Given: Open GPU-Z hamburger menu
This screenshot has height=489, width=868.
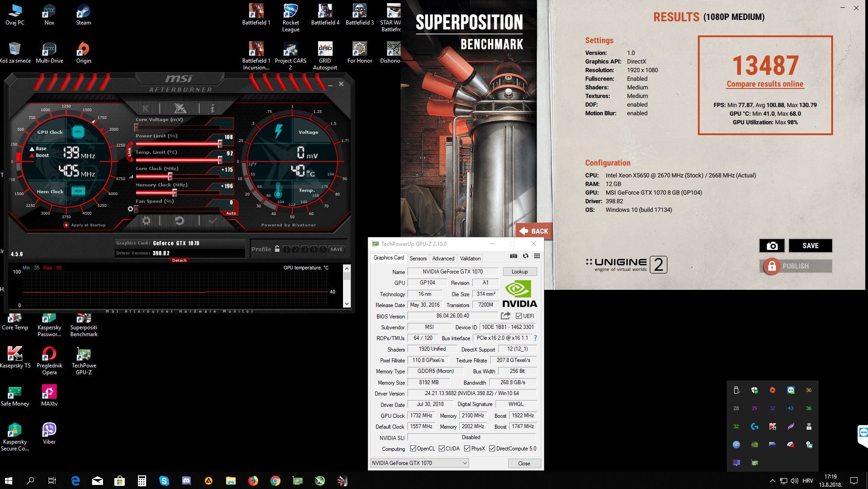Looking at the screenshot, I should 537,256.
